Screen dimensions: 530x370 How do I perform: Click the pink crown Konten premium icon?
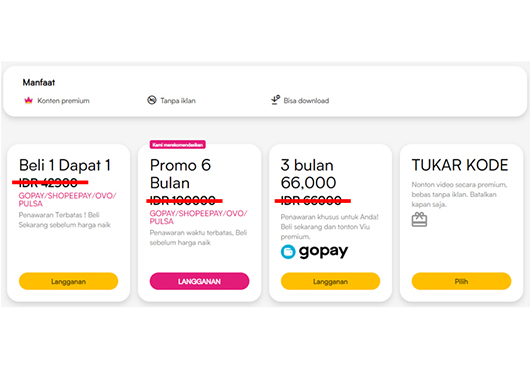28,100
